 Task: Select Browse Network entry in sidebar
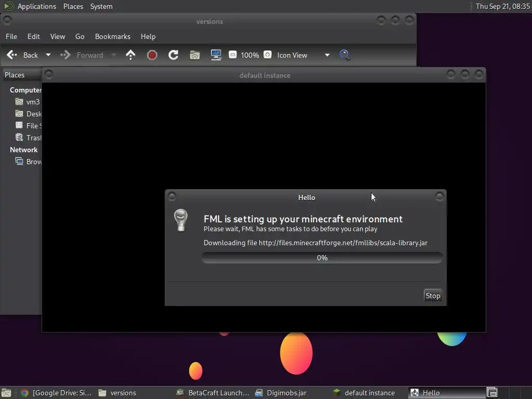[28, 162]
